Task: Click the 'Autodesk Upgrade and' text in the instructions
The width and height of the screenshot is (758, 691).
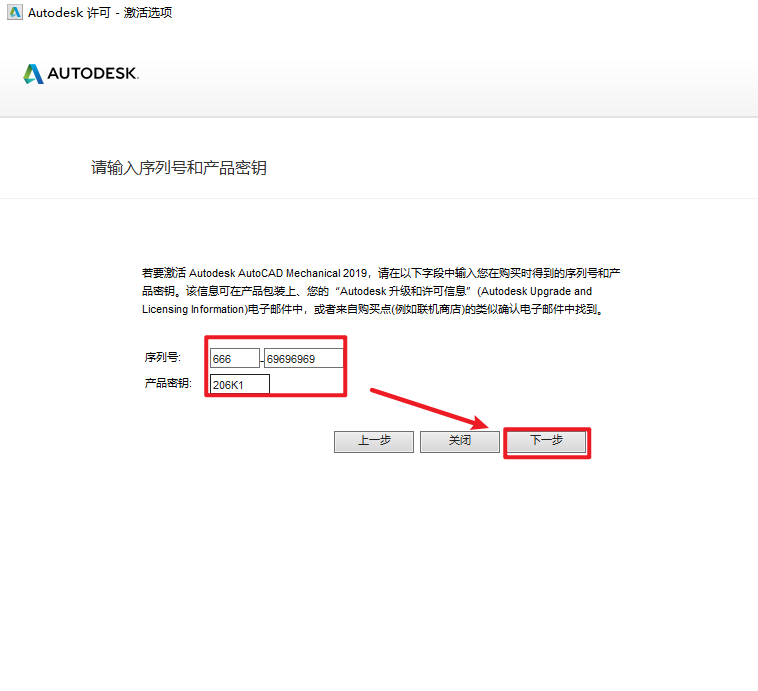Action: [x=547, y=292]
